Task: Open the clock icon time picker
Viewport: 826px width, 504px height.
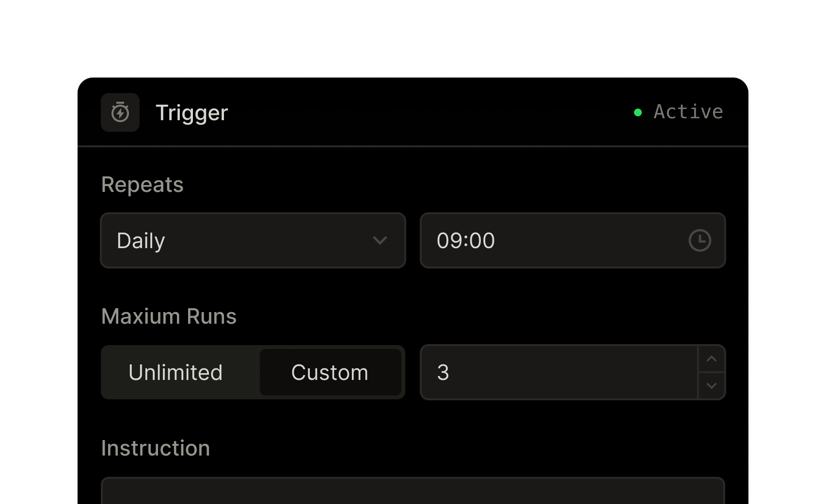Action: [x=699, y=240]
